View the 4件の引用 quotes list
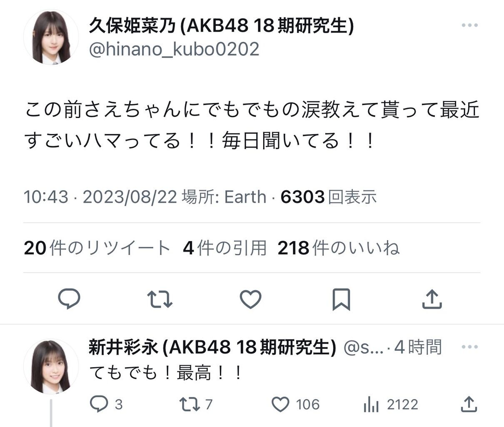This screenshot has width=504, height=427. pyautogui.click(x=225, y=248)
